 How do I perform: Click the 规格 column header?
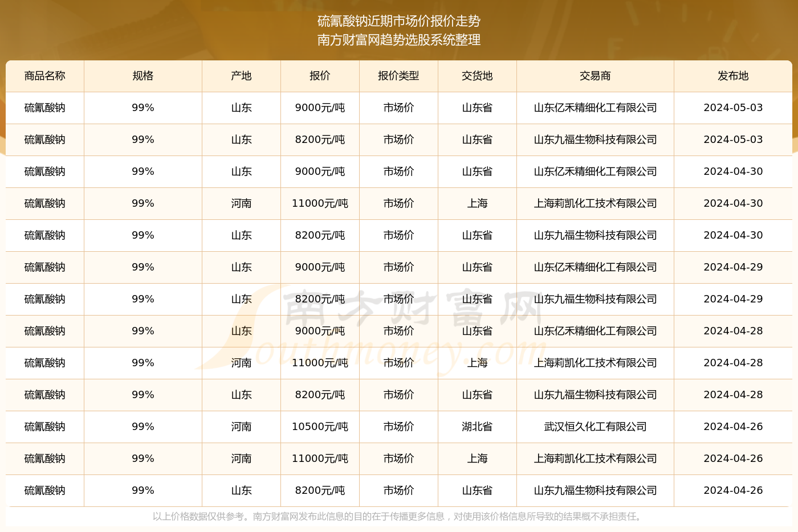tap(143, 76)
